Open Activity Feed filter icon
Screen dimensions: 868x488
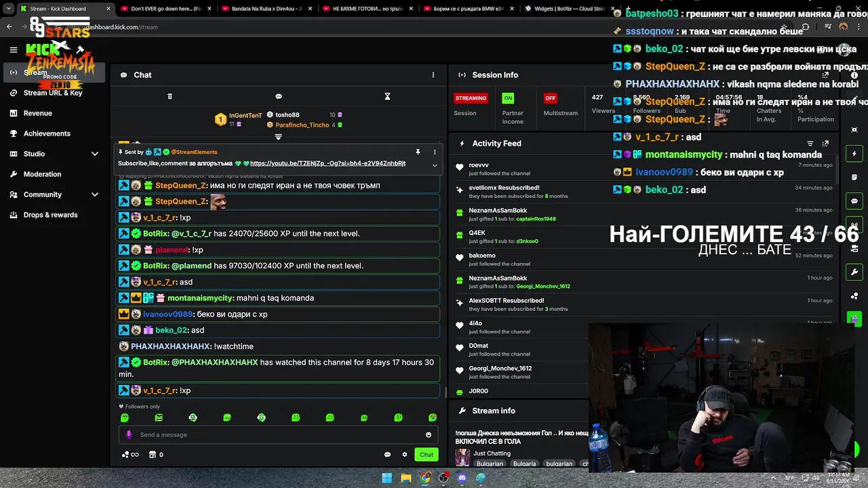[810, 144]
